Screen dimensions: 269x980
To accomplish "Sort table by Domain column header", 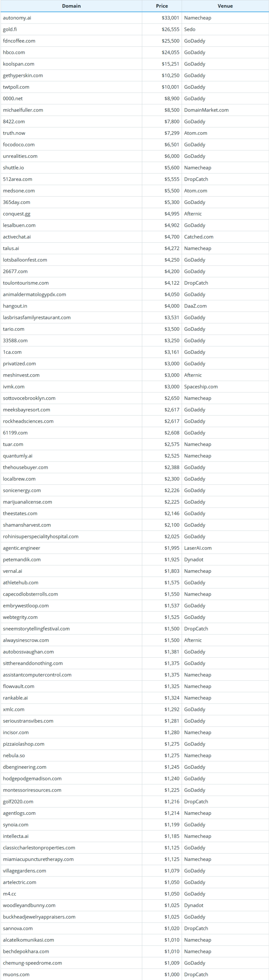I will [71, 6].
